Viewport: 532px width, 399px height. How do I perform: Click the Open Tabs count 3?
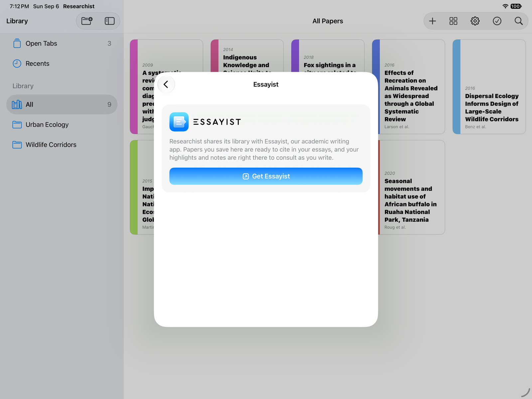[x=109, y=44]
